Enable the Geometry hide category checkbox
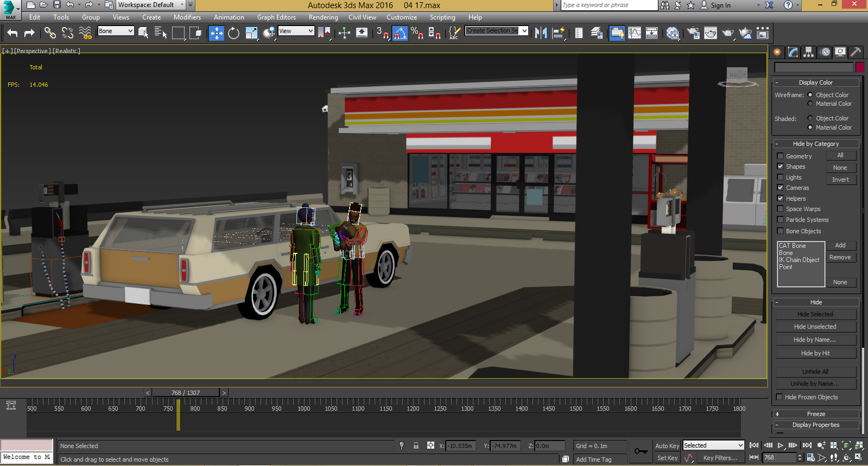The image size is (868, 466). pos(780,156)
